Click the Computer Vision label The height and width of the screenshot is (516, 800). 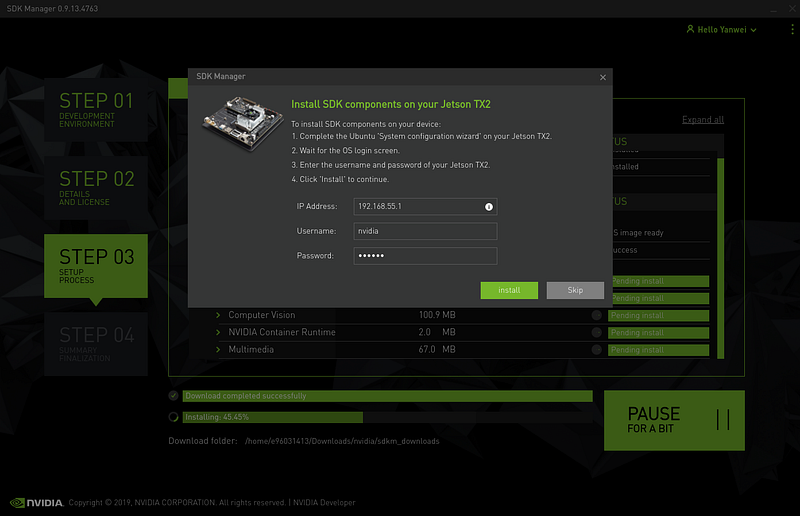pyautogui.click(x=262, y=315)
